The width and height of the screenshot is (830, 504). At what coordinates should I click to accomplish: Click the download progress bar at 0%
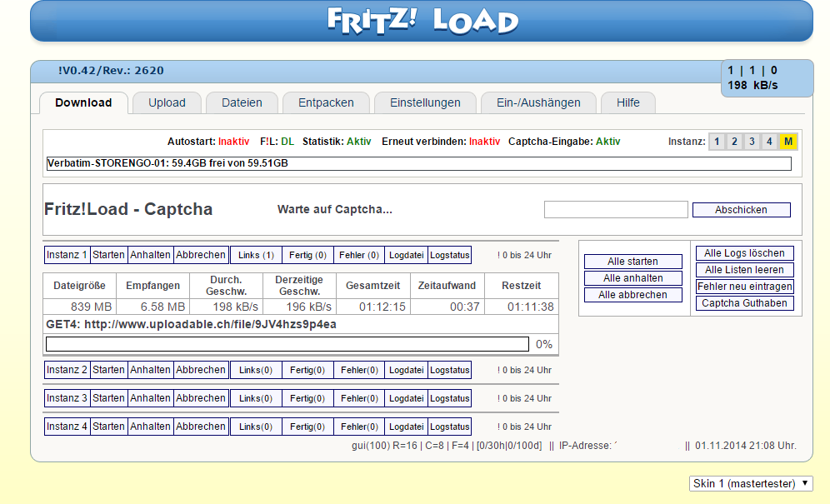(287, 344)
